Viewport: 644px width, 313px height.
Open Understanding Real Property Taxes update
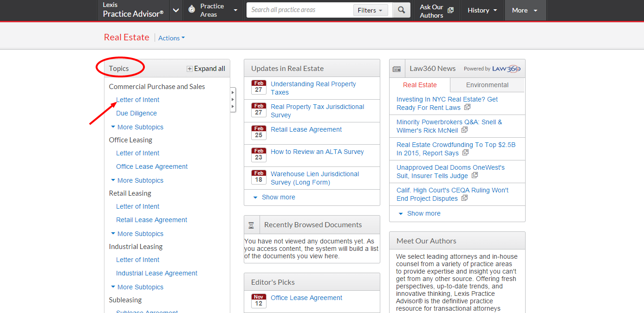point(313,88)
